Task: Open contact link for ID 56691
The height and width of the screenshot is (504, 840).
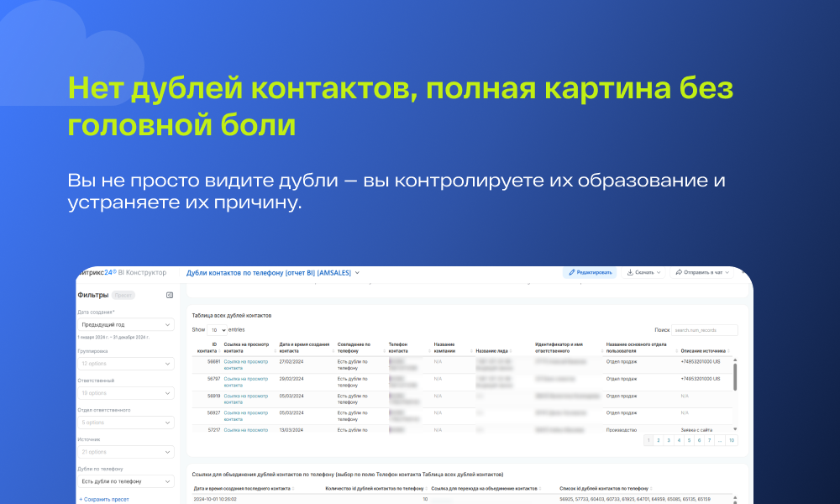Action: (x=246, y=365)
